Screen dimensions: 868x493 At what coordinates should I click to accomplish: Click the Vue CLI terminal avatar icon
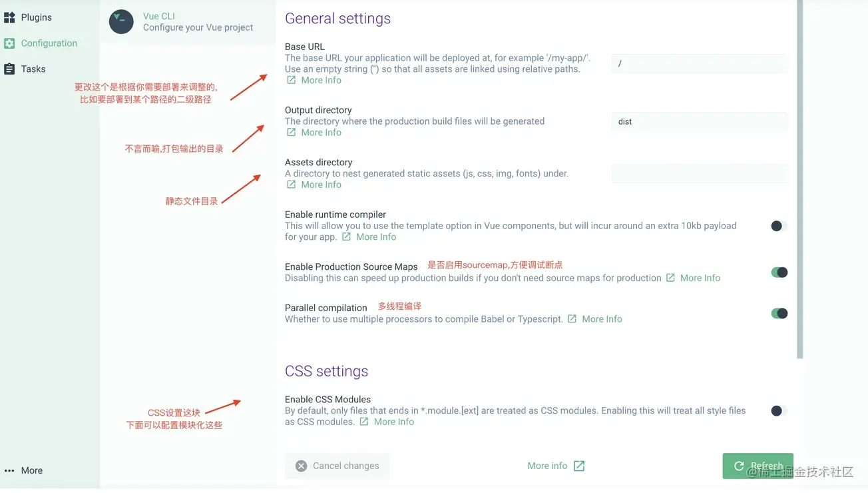tap(121, 22)
